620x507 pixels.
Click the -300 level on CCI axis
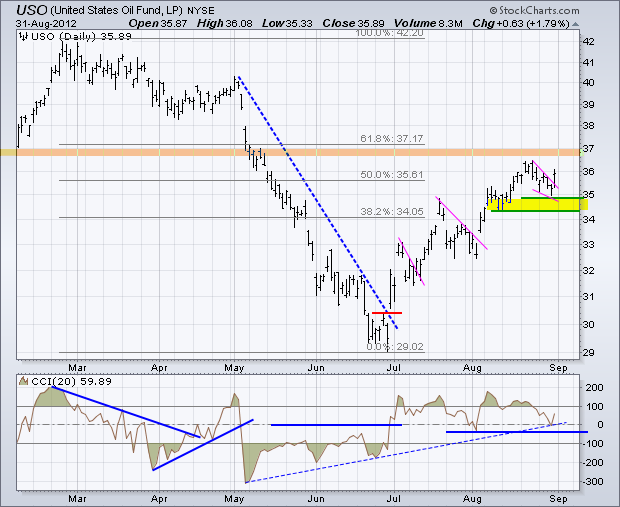pyautogui.click(x=592, y=482)
